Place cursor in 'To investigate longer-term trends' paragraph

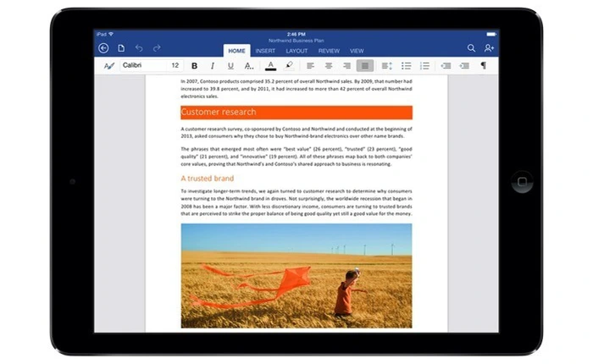[296, 202]
